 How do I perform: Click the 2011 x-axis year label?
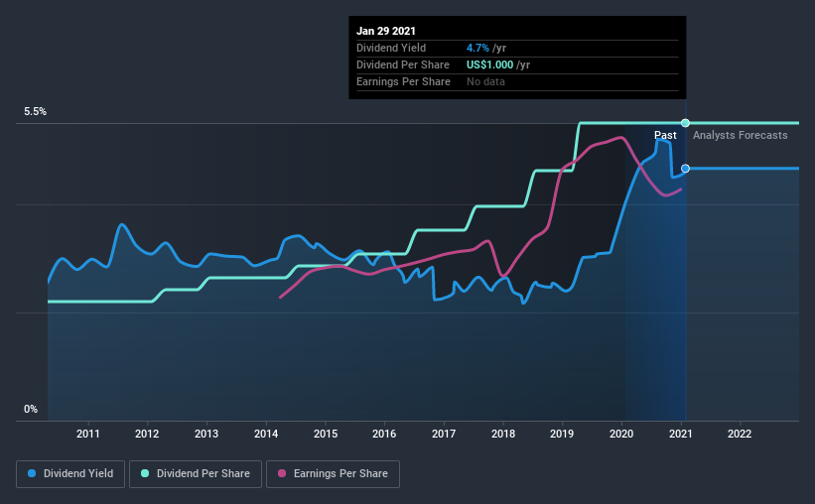(87, 434)
